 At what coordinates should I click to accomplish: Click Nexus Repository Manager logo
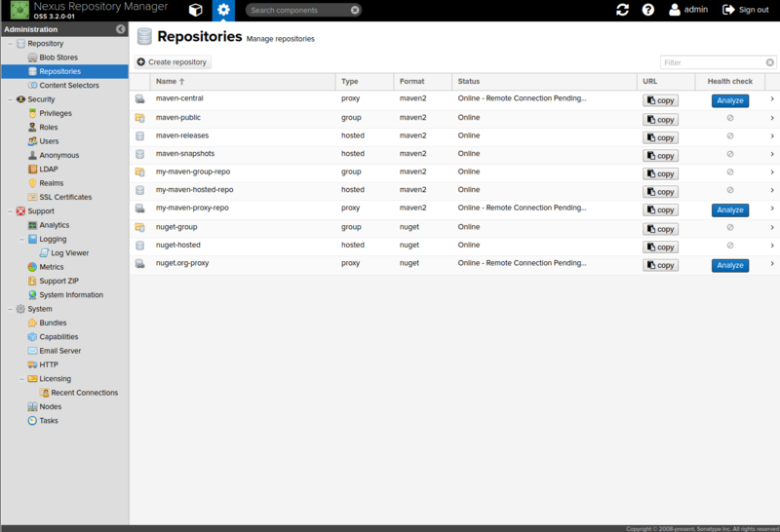[x=19, y=10]
